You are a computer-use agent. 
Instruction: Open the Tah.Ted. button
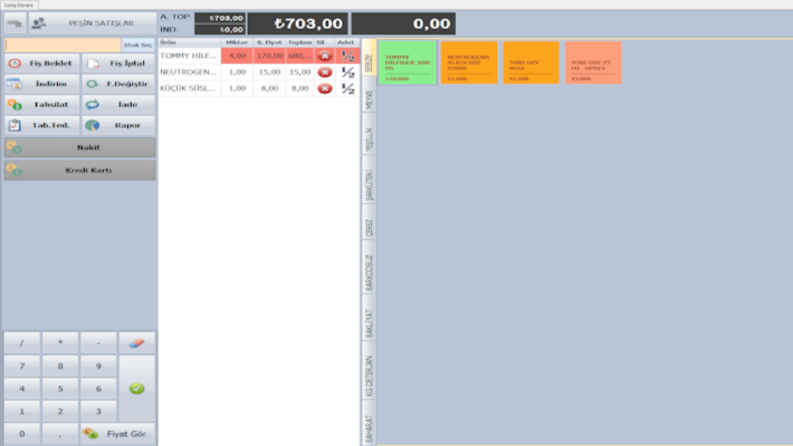(42, 125)
